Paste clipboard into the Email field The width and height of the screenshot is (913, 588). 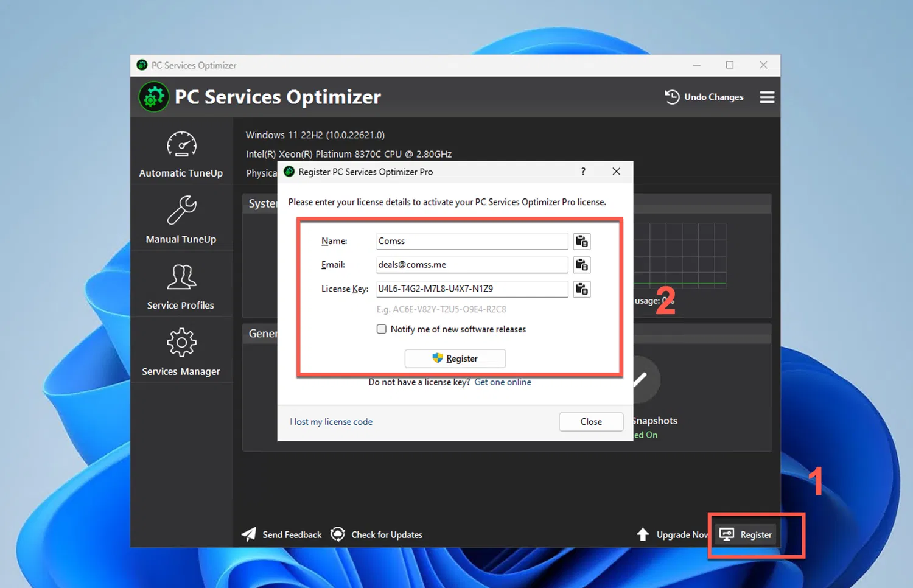582,265
